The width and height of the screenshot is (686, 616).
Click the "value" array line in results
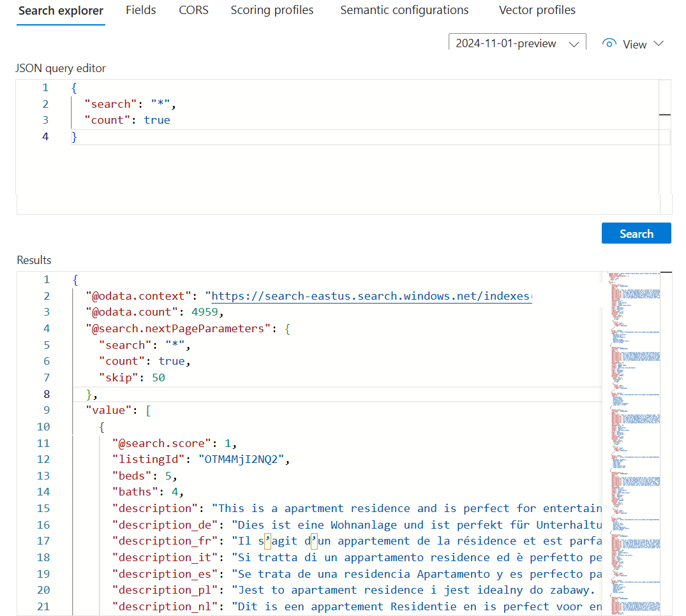118,410
